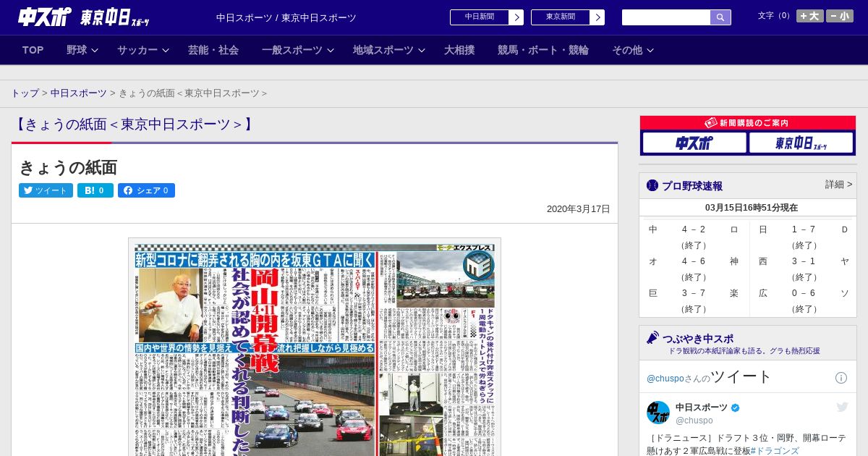Click the magnifier search button
The image size is (868, 456).
coord(720,17)
